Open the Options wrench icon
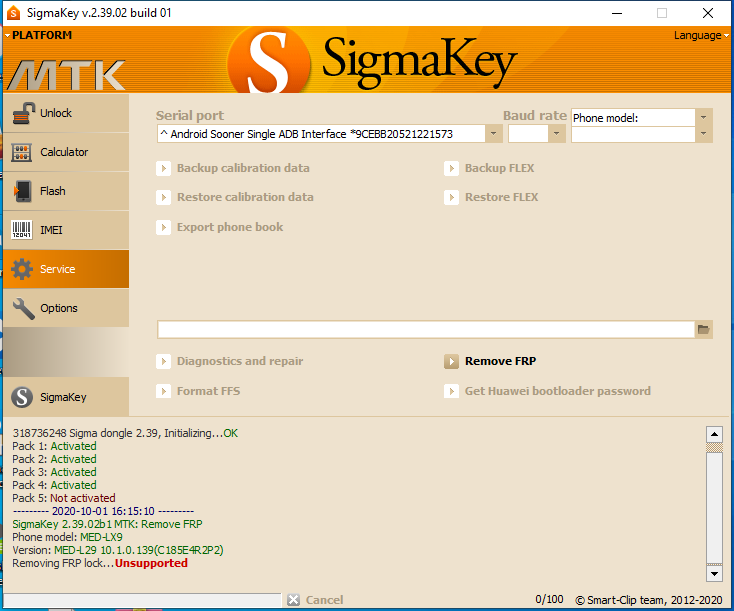Screen dimensions: 734x611 pyautogui.click(x=23, y=309)
